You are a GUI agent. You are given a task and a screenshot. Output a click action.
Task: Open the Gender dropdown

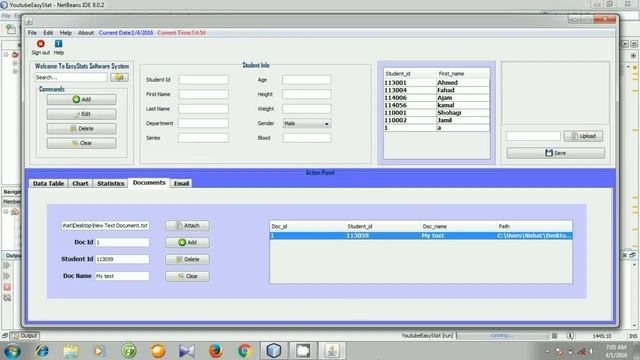tap(307, 124)
